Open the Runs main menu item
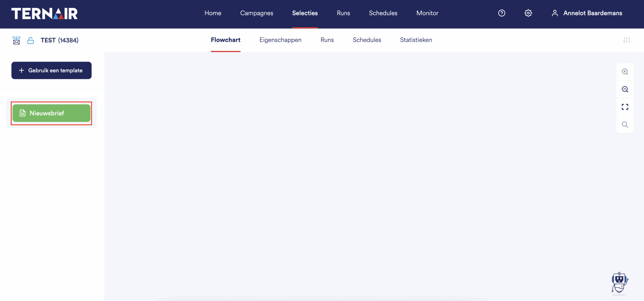The image size is (644, 301). (343, 13)
